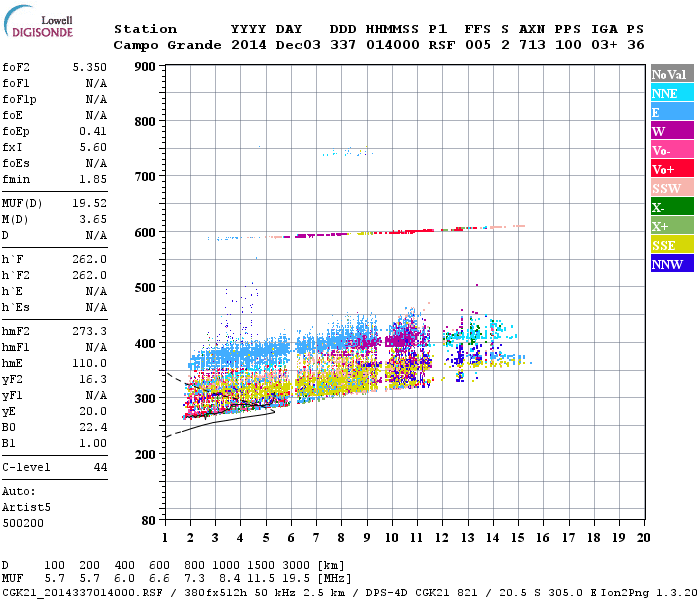Viewport: 700px width, 600px height.
Task: Click the yF2 value 16.3
Action: 93,379
